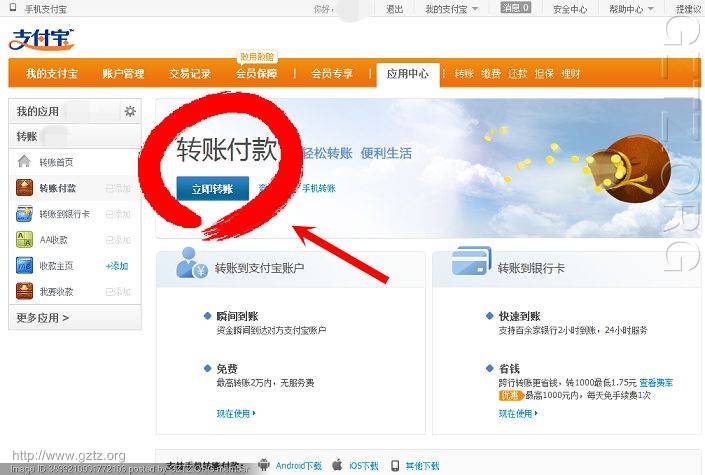Expand 更多应用 in the sidebar
The image size is (705, 475).
[43, 318]
